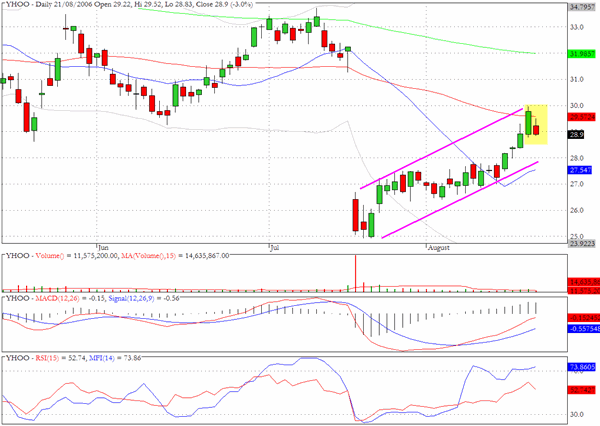The image size is (600, 426).
Task: Click the black 28.9 last price tag
Action: 576,135
